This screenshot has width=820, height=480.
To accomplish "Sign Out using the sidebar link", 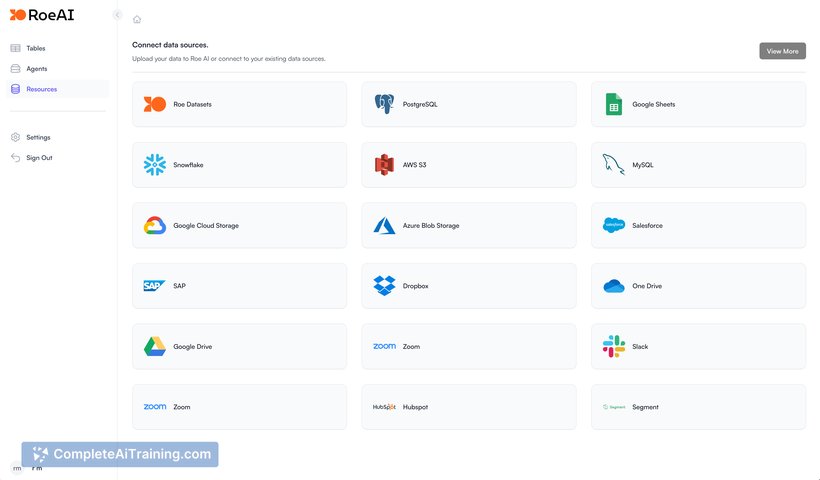I will [x=39, y=157].
